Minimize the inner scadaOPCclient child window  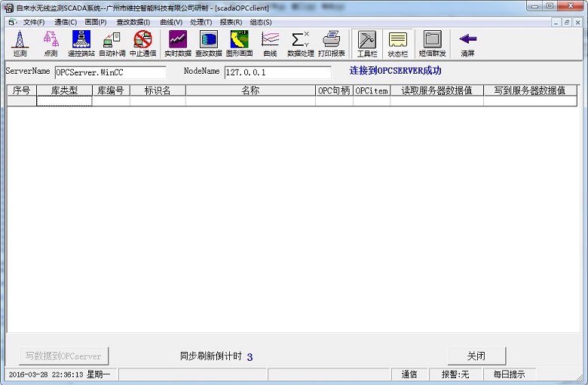point(556,23)
